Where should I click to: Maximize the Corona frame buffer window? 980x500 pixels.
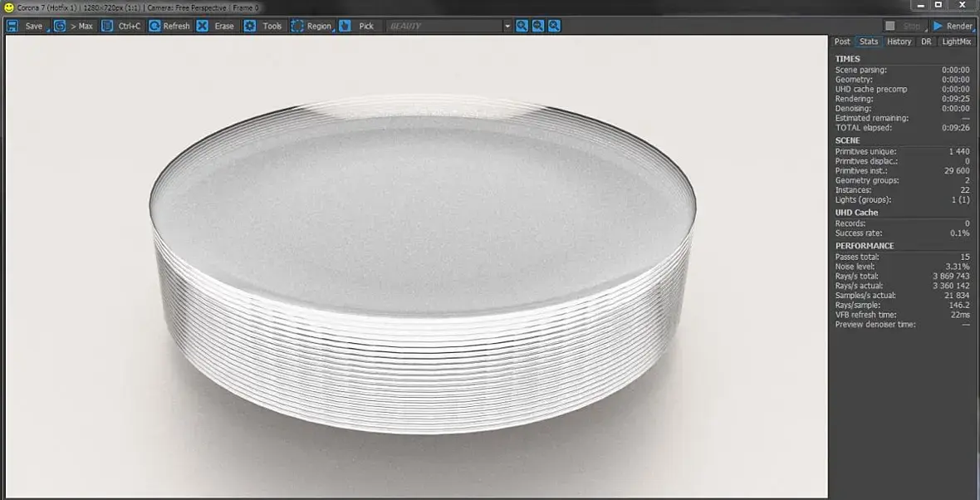pos(938,5)
